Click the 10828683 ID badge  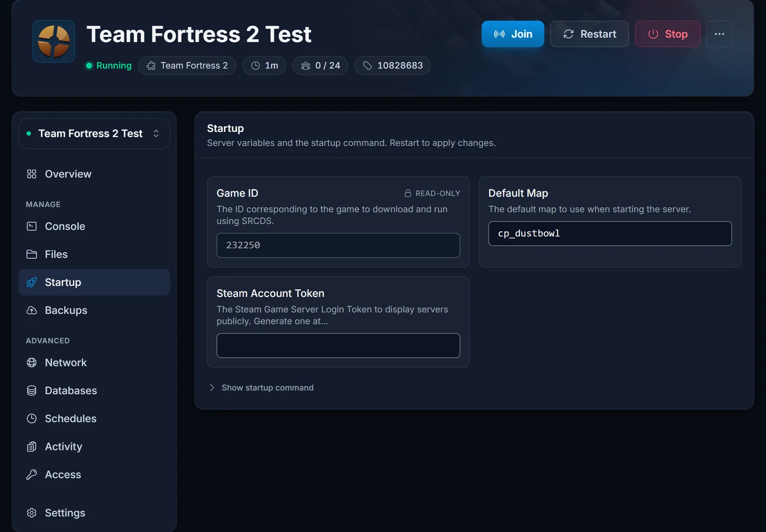coord(393,66)
